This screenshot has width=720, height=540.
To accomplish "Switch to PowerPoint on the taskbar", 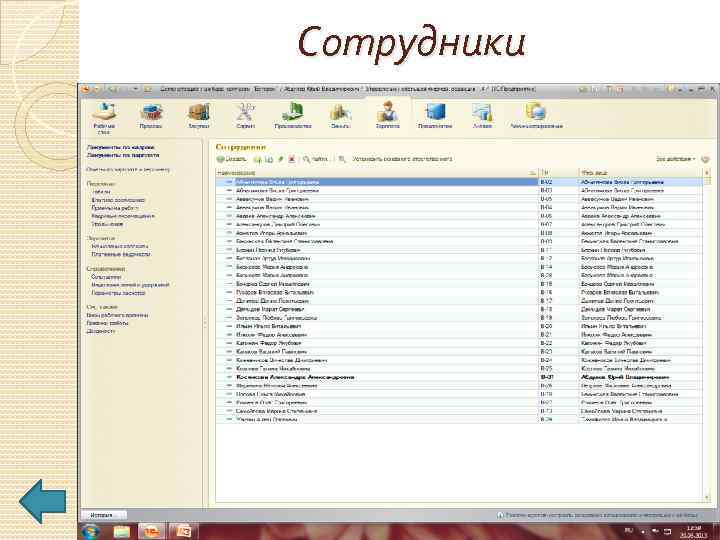I will 183,532.
